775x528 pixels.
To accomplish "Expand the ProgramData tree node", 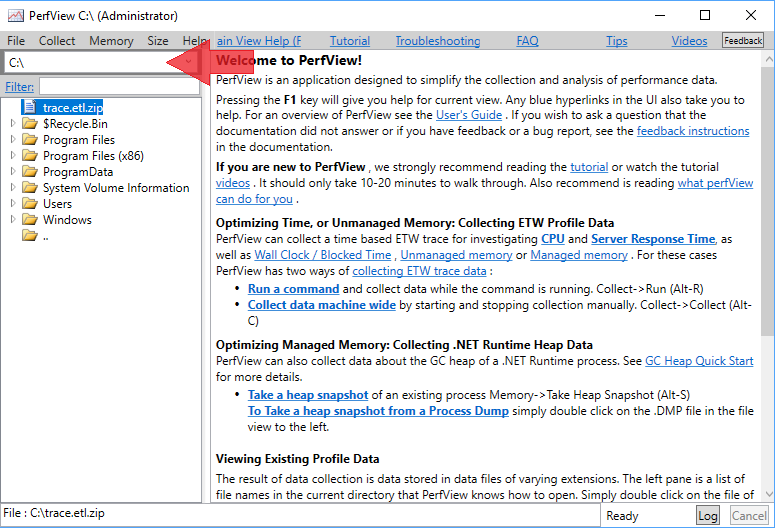I will [13, 171].
